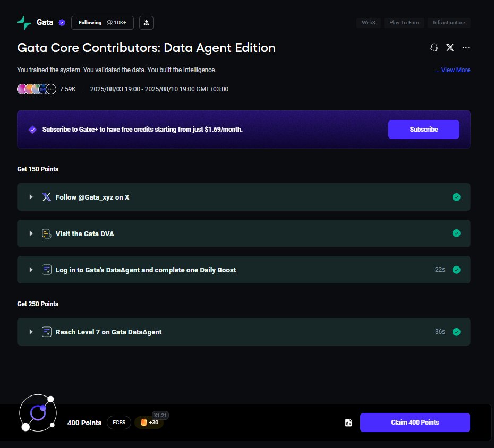Image resolution: width=494 pixels, height=448 pixels.
Task: Expand the Reach Level 7 on Gata DataAgent task
Action: (31, 331)
